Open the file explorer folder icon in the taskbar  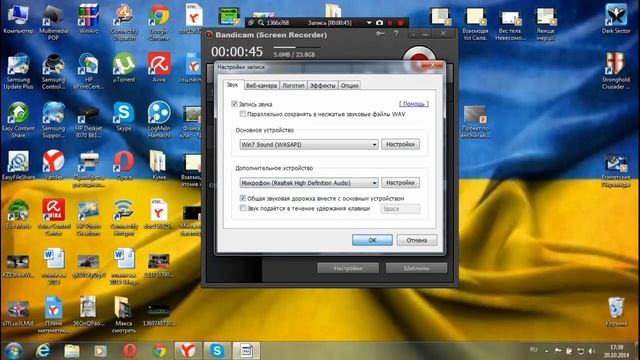pos(72,351)
